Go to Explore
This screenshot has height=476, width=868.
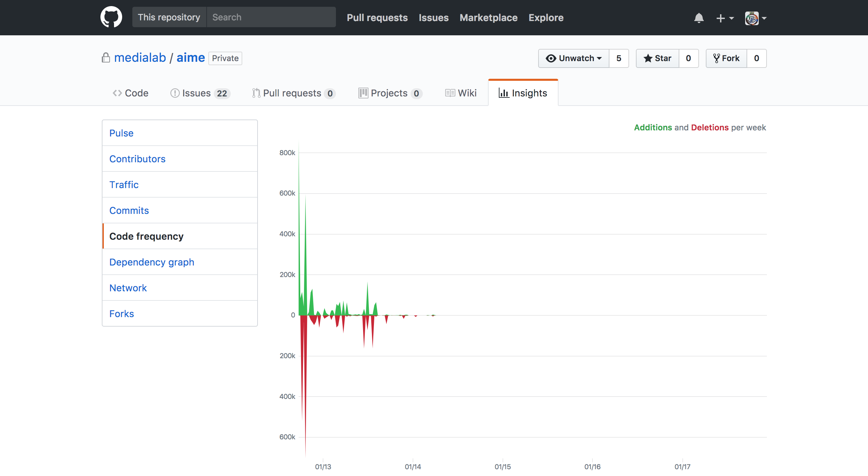coord(546,18)
